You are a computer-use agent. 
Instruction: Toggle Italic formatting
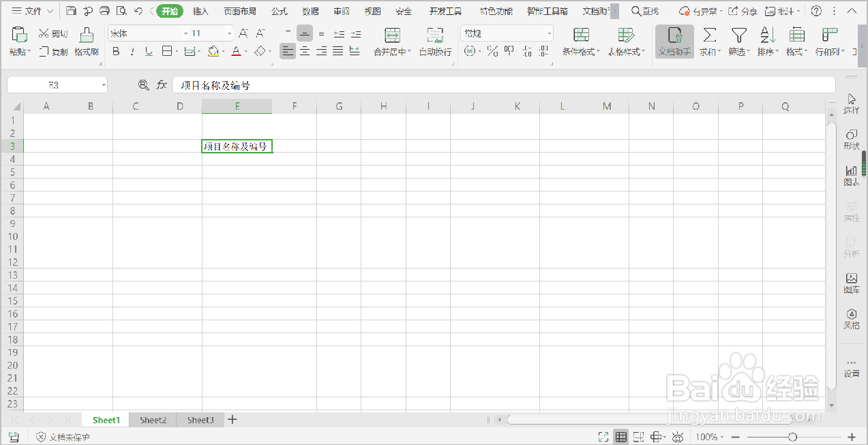coord(132,51)
